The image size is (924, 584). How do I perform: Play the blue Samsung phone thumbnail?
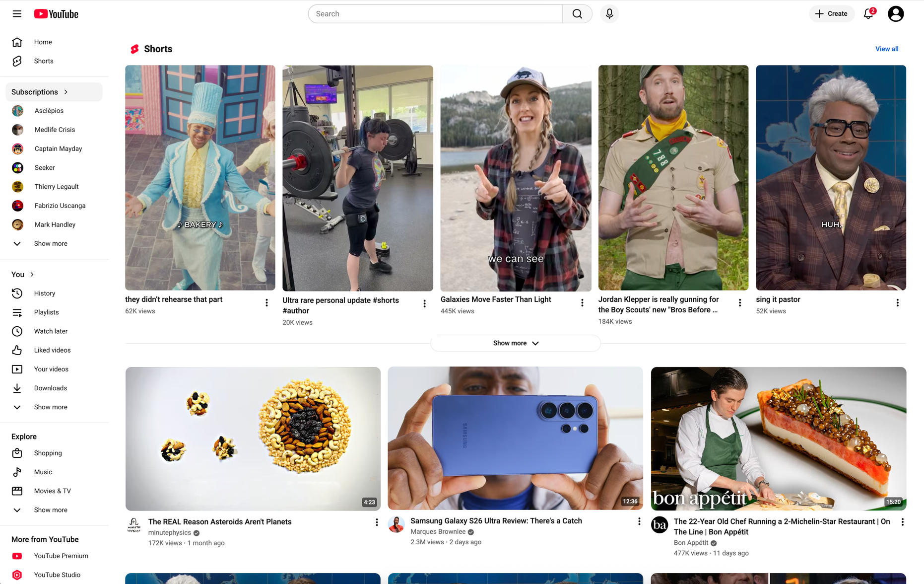click(x=515, y=438)
